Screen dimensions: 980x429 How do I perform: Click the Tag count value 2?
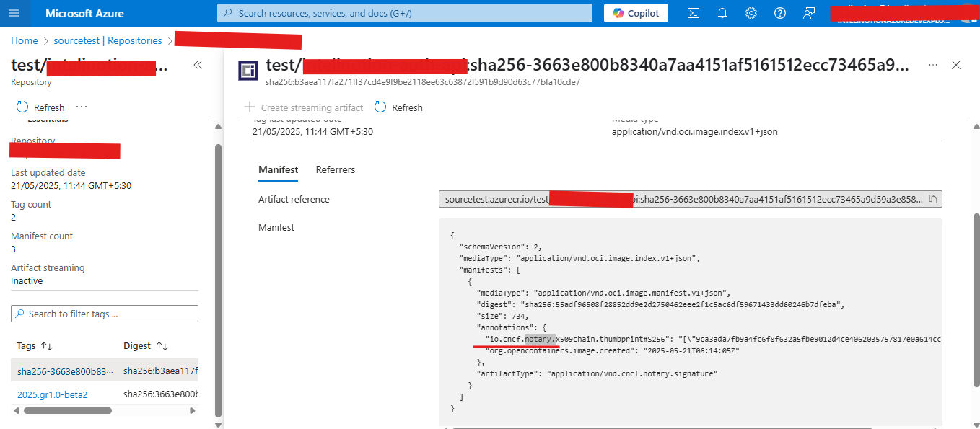(14, 217)
